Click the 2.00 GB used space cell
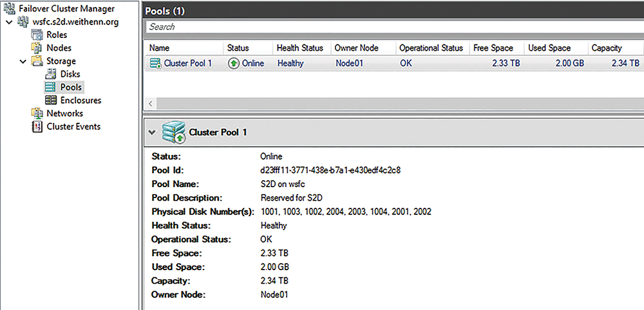The height and width of the screenshot is (310, 644). pos(569,64)
